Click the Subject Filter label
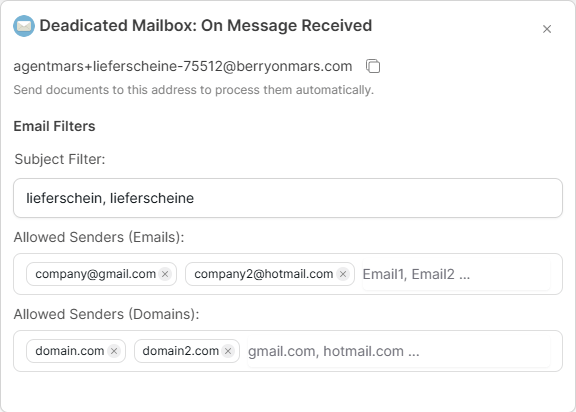 60,159
